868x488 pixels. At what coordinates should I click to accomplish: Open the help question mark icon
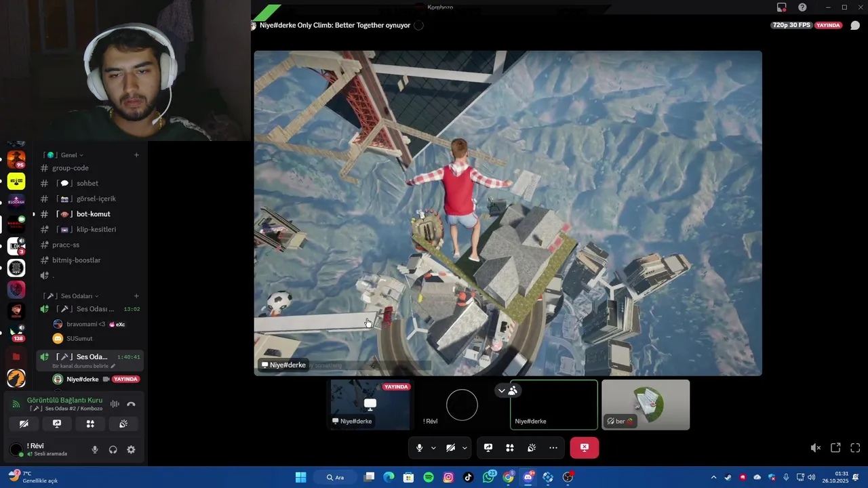coord(802,7)
